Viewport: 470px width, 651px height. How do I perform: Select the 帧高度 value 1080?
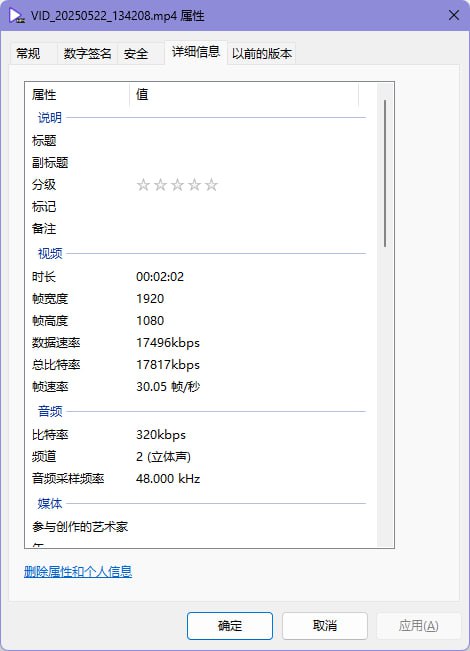pyautogui.click(x=150, y=321)
